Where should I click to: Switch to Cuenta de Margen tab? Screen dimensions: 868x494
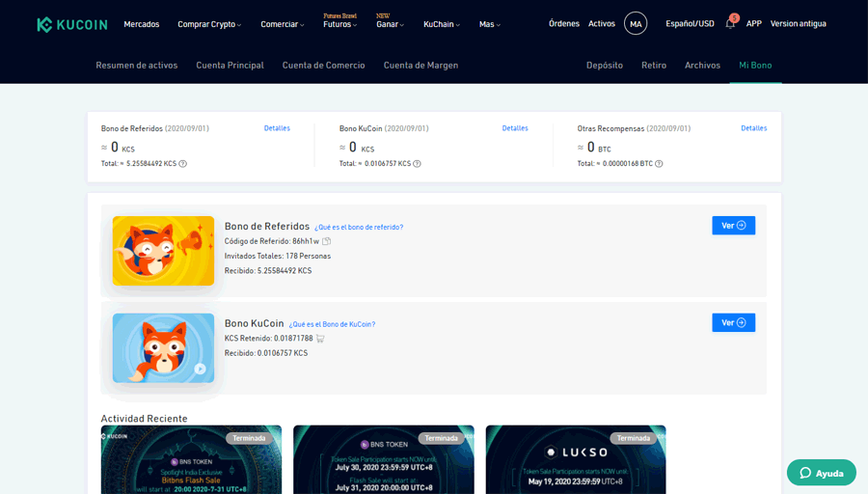coord(420,66)
